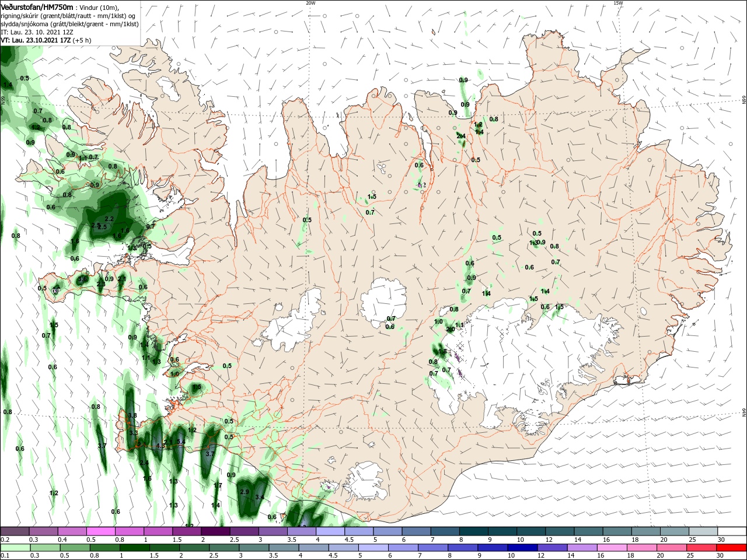747x560 pixels.
Task: Select the upper legend swatch between 4 and 4.5
Action: pyautogui.click(x=330, y=531)
